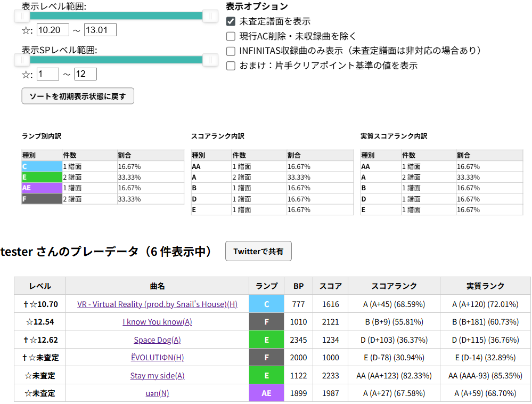Sort table by the レベル column header
The width and height of the screenshot is (532, 404).
click(x=39, y=286)
